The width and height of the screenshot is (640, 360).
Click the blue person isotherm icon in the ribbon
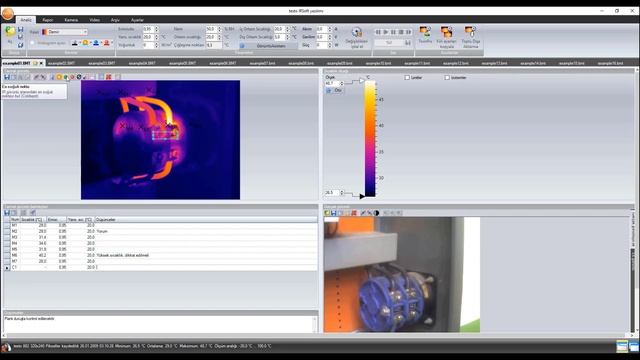(96, 42)
